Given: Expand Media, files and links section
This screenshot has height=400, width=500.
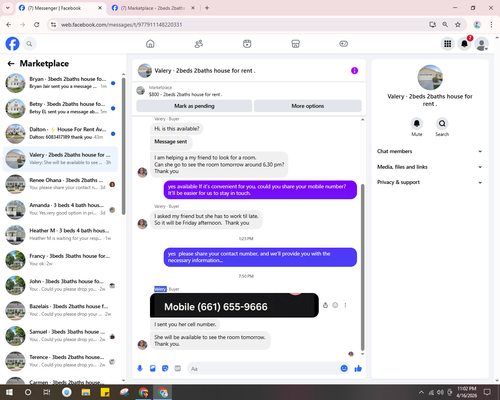Looking at the screenshot, I should (430, 167).
